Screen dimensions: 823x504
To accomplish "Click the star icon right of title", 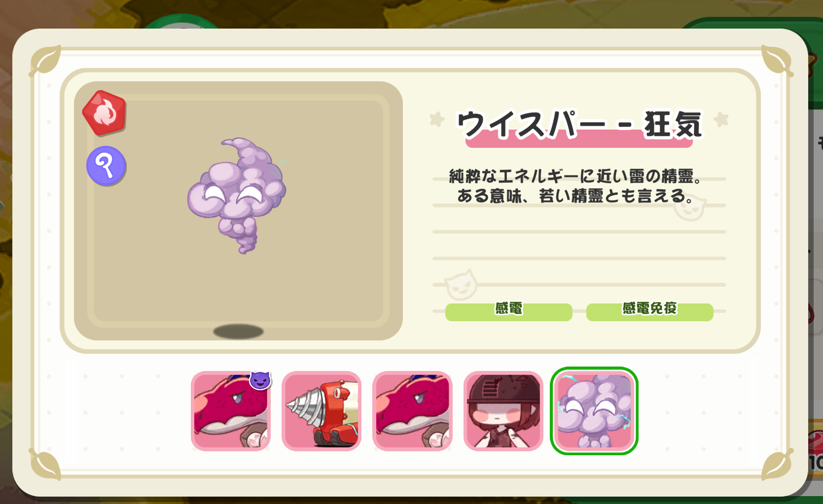I will (x=721, y=119).
